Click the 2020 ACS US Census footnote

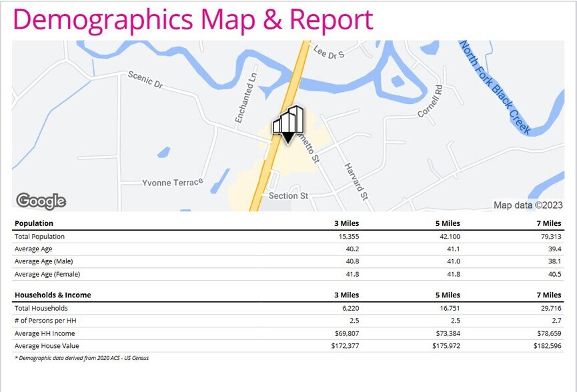[x=81, y=358]
